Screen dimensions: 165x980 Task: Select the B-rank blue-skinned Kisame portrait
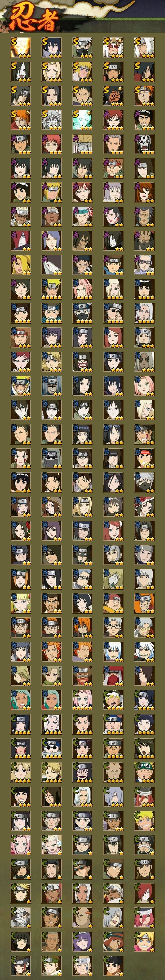tap(52, 386)
